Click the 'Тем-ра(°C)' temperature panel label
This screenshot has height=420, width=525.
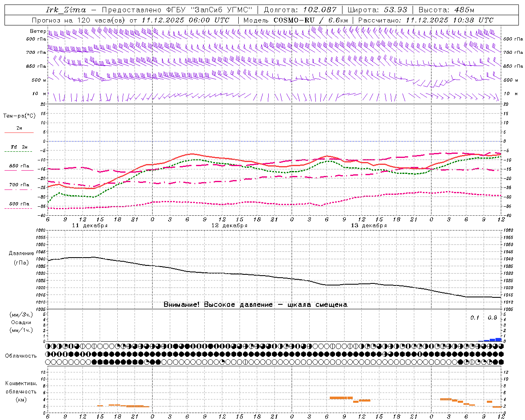point(19,116)
